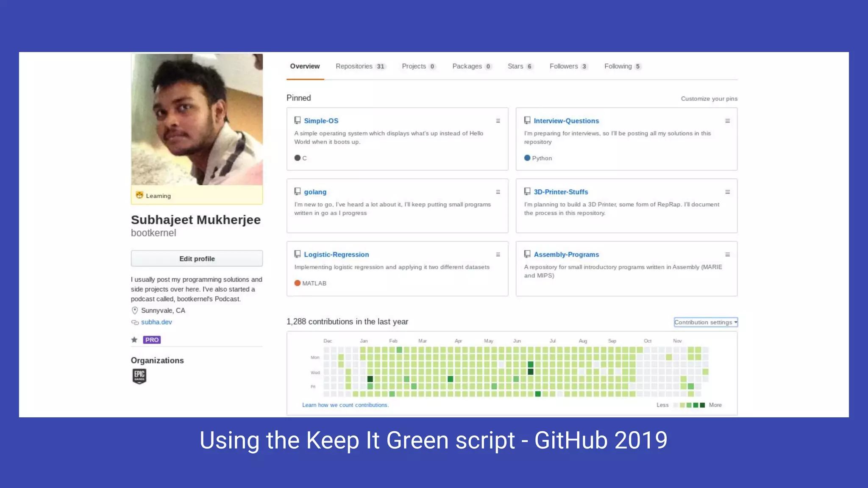868x488 pixels.
Task: Click the link icon beside subha.dev
Action: [135, 322]
